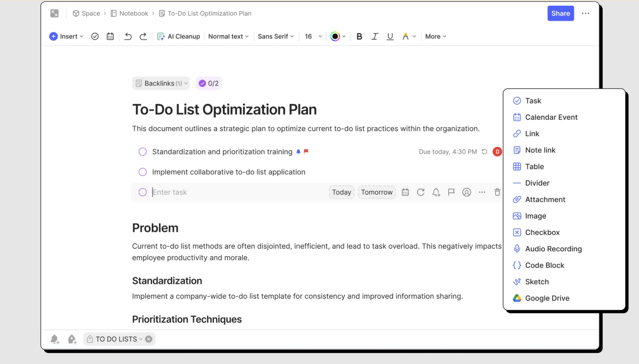Check off the collaborative to-do list task
Screen dimensions: 639x364
point(142,172)
